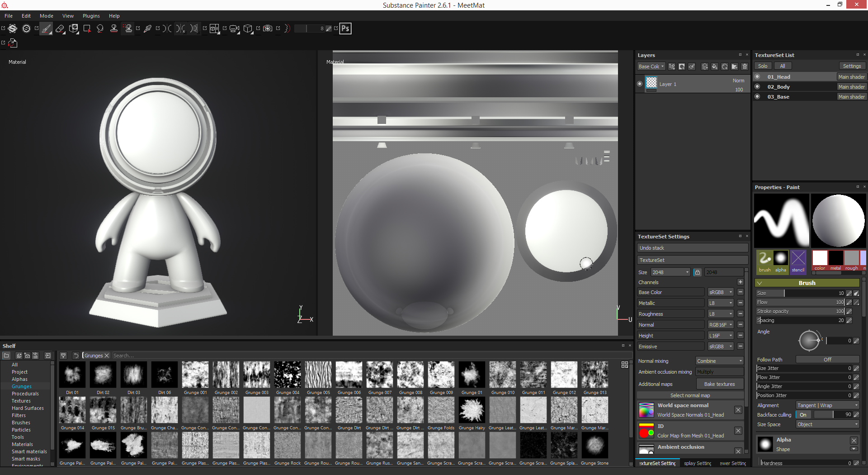Collapse the Brush section

coord(759,283)
